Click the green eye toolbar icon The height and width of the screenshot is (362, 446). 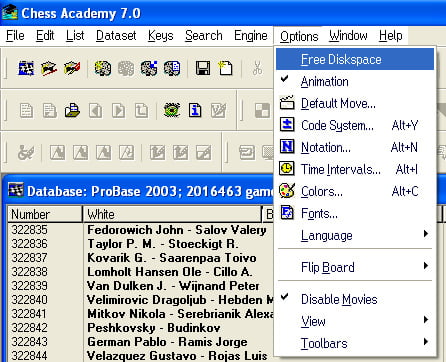[172, 110]
